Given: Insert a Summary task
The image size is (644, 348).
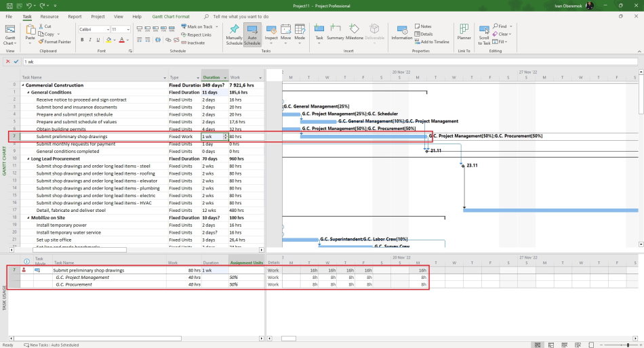Looking at the screenshot, I should click(x=335, y=32).
